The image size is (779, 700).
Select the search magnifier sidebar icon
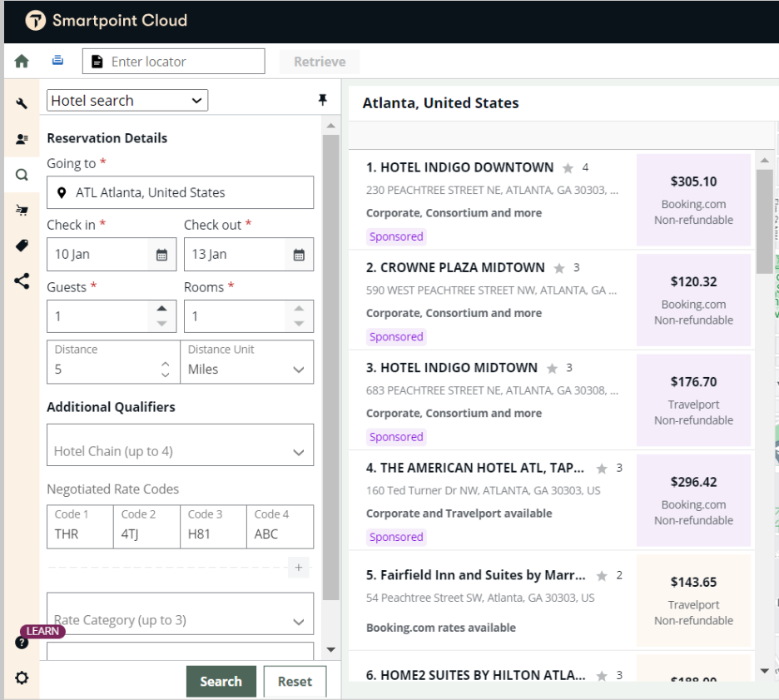click(22, 175)
